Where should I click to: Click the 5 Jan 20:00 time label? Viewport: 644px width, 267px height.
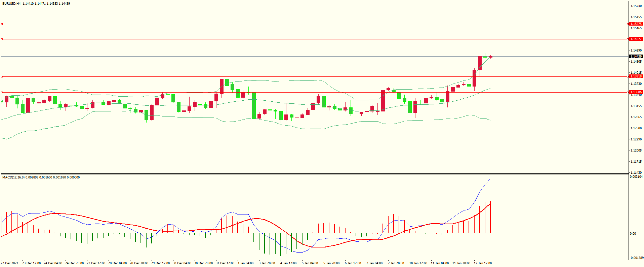(x=331, y=263)
